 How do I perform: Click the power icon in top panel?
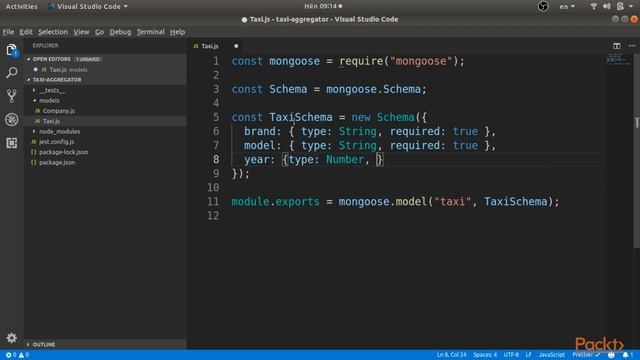[620, 6]
